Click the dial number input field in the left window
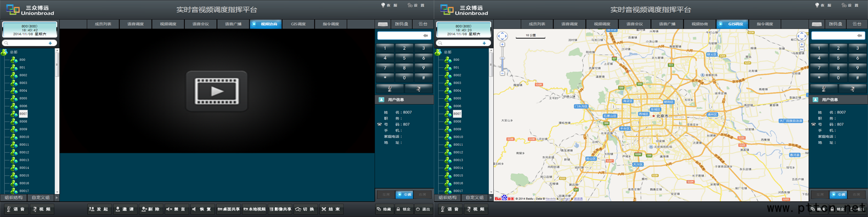The width and height of the screenshot is (868, 217). click(x=404, y=36)
